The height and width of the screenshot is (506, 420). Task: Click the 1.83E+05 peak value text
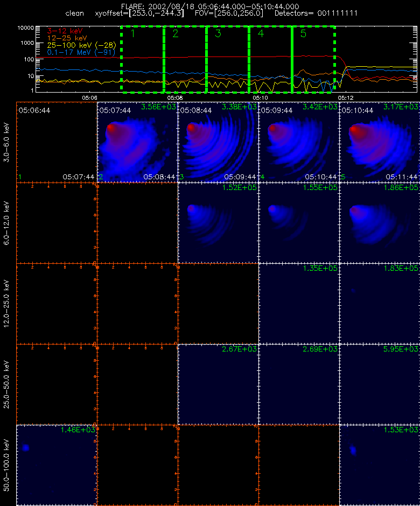(x=401, y=269)
